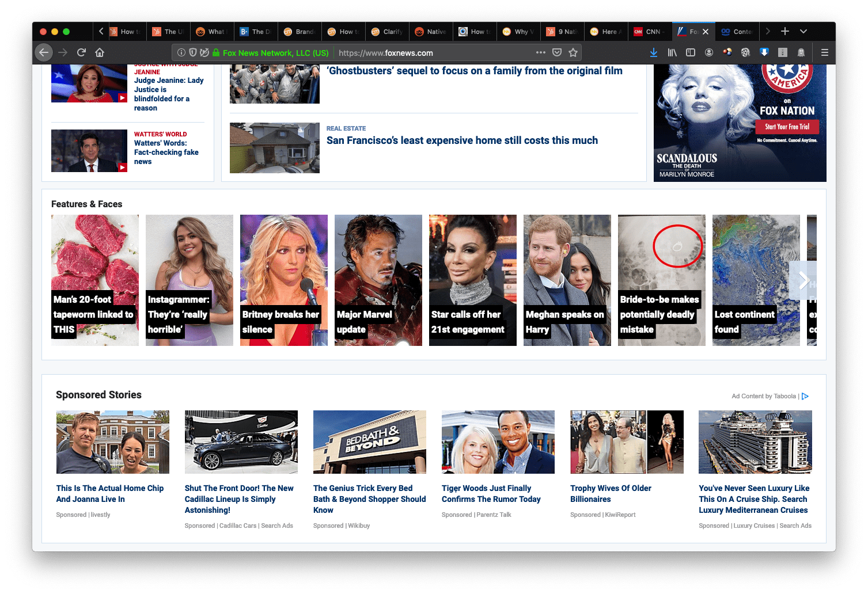Open the Downloads arrow icon
The width and height of the screenshot is (868, 594).
coord(654,52)
